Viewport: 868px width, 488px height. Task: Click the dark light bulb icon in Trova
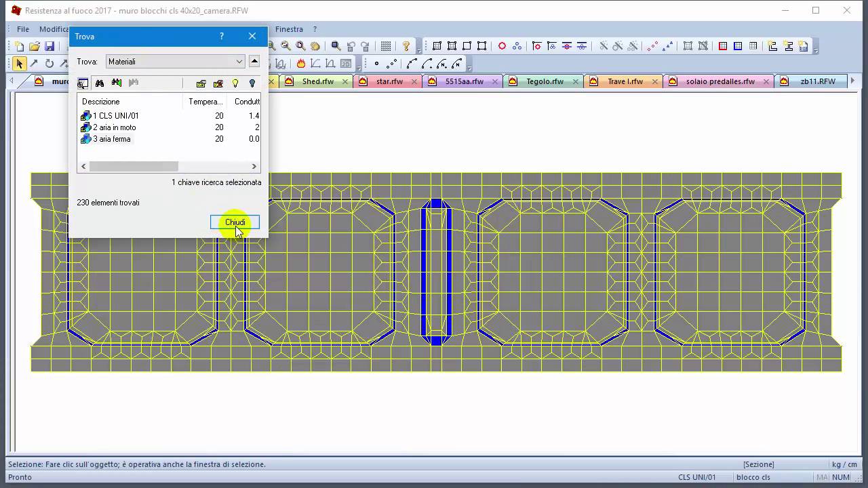(252, 83)
